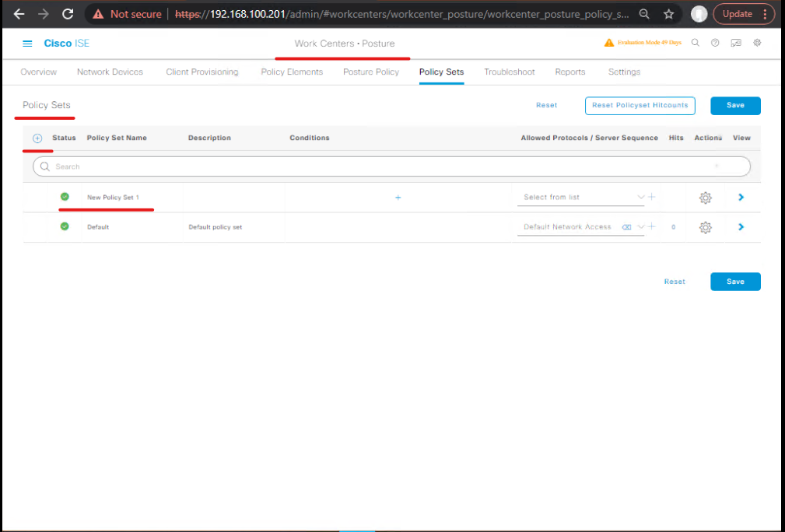Screen dimensions: 785x532
Task: Click the New Policy Set 1 name
Action: [x=113, y=198]
